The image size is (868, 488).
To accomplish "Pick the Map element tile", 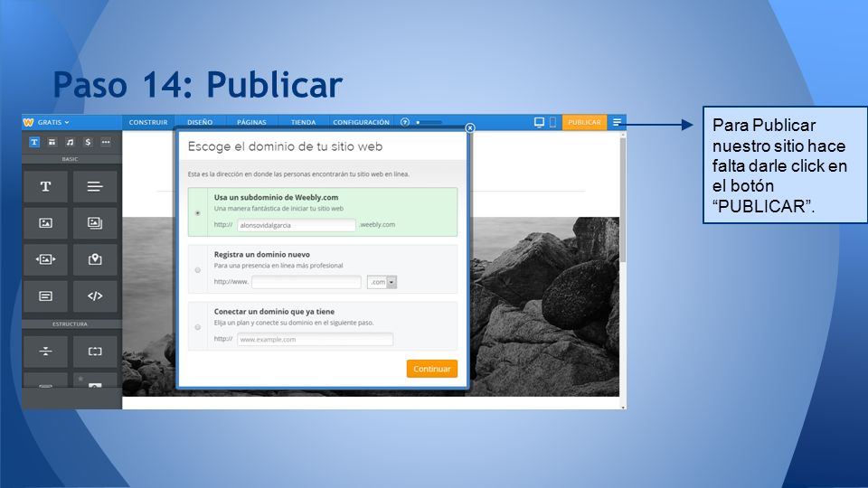I will point(95,259).
